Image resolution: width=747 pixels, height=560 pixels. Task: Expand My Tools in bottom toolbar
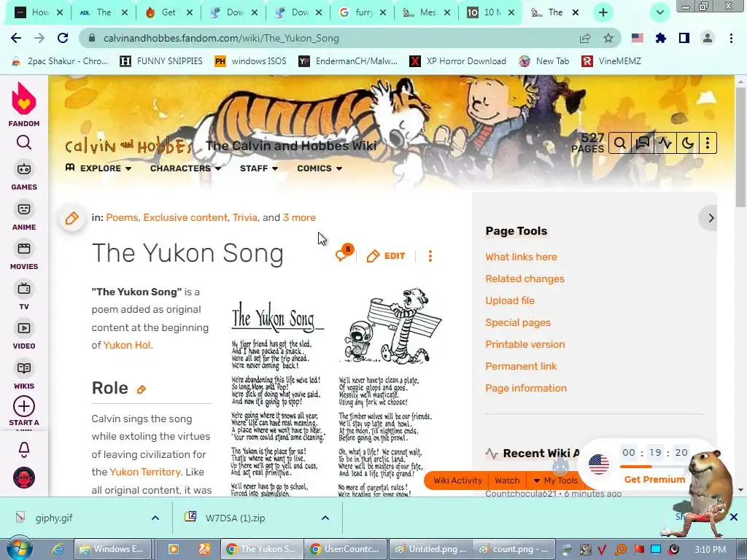555,481
